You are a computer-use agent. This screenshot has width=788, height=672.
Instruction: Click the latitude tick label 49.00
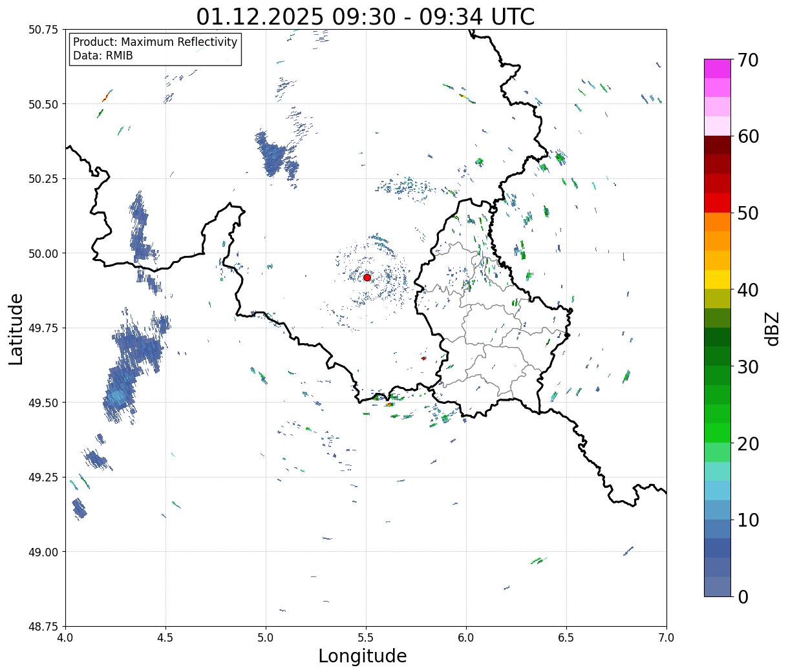[x=44, y=552]
